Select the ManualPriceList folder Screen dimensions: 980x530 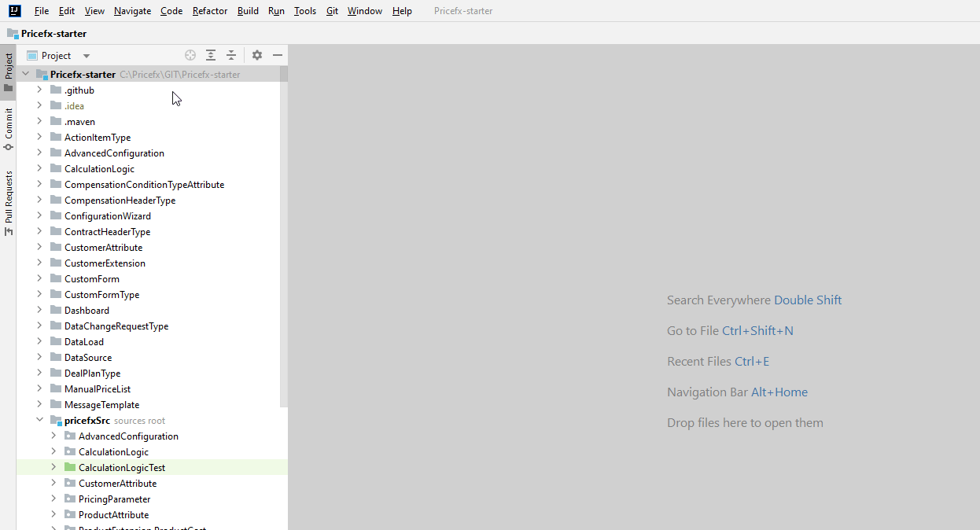tap(99, 388)
